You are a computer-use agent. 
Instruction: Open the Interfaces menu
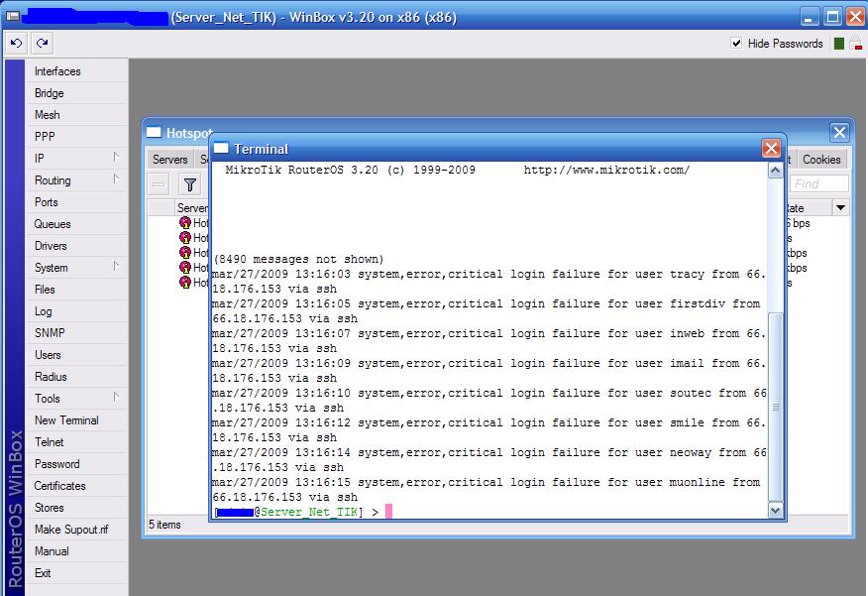point(57,71)
